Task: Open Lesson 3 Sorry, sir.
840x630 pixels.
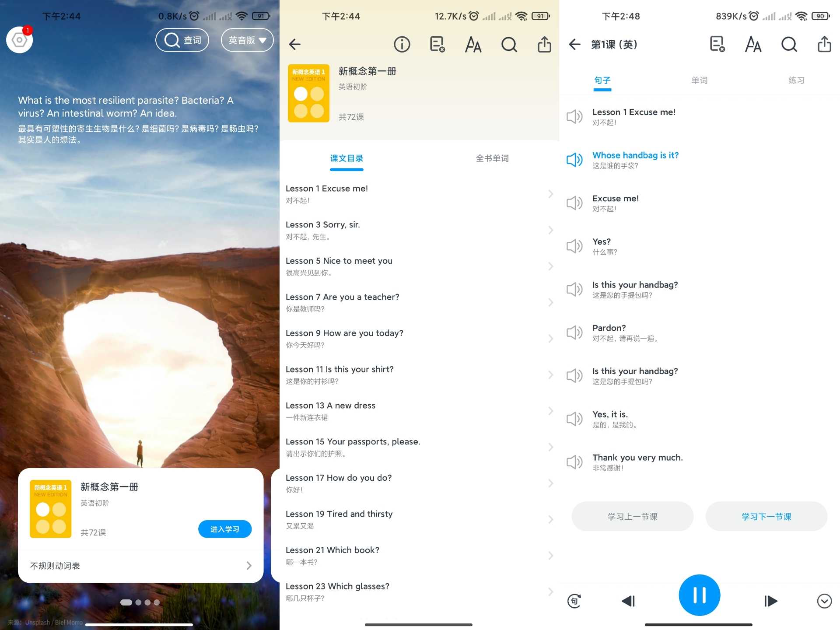Action: pos(419,230)
